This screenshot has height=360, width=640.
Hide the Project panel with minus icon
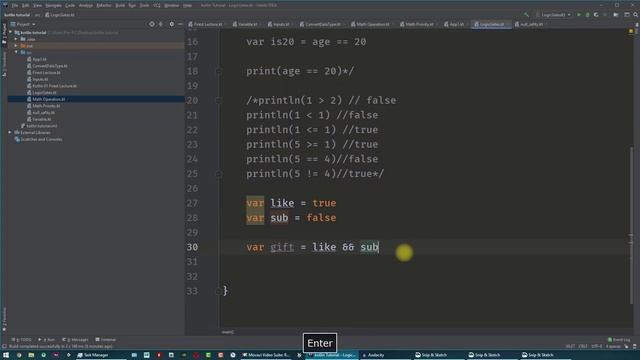[x=180, y=24]
